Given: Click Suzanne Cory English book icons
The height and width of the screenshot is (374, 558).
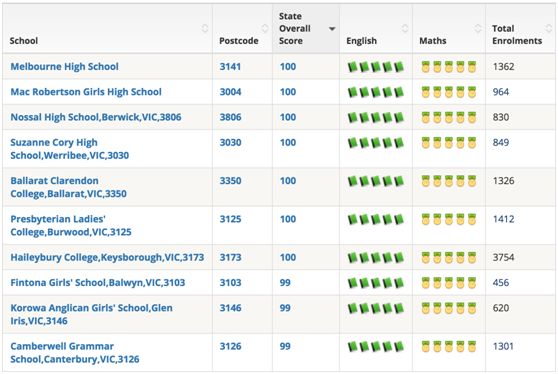Looking at the screenshot, I should (376, 143).
